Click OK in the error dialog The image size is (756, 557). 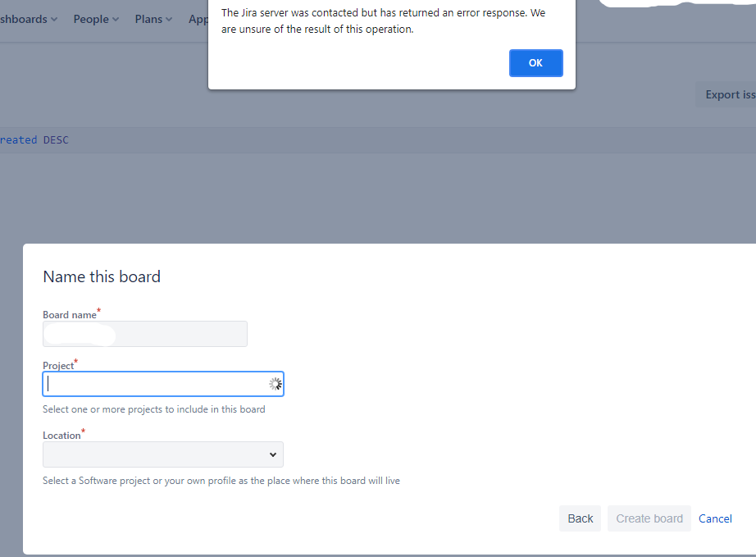coord(535,63)
